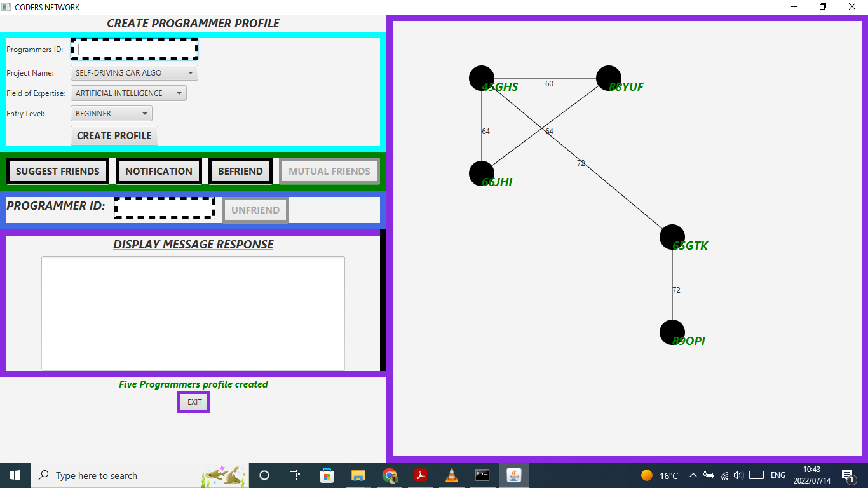Select the 88YUF graph node
This screenshot has width=868, height=488.
[609, 78]
